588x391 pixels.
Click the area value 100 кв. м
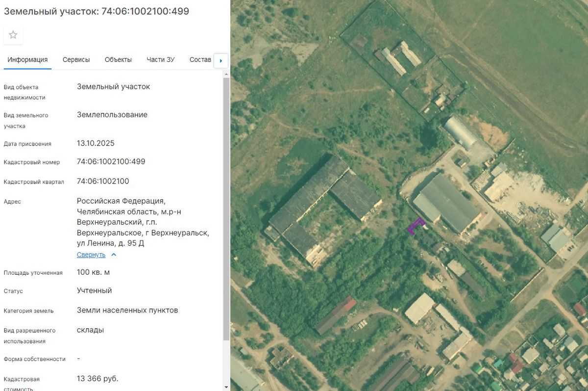click(94, 272)
